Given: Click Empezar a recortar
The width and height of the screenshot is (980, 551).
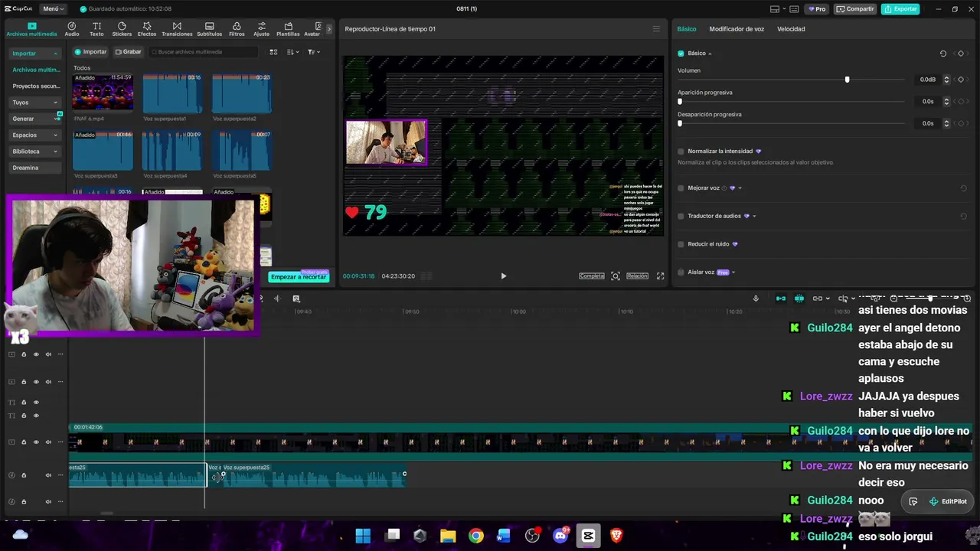Looking at the screenshot, I should [299, 277].
